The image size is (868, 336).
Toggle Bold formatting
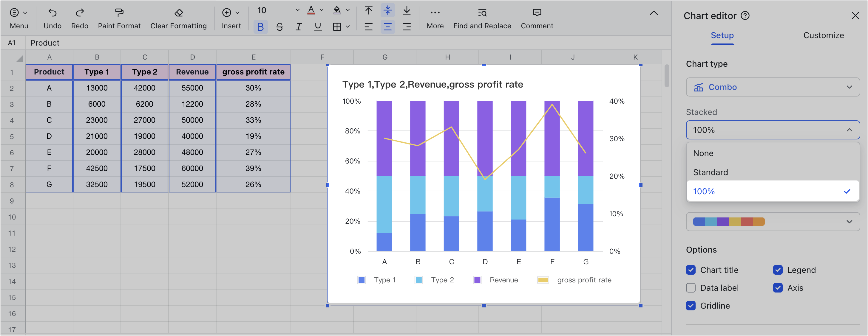point(260,27)
